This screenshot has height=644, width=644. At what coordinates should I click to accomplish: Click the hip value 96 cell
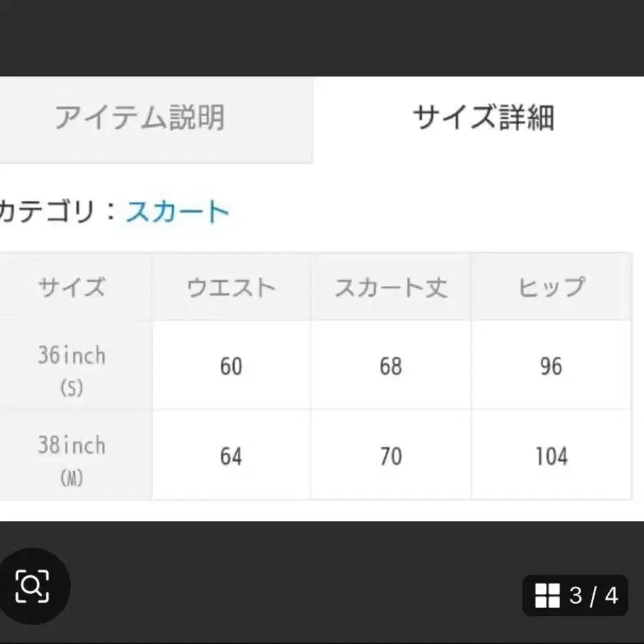click(x=551, y=366)
